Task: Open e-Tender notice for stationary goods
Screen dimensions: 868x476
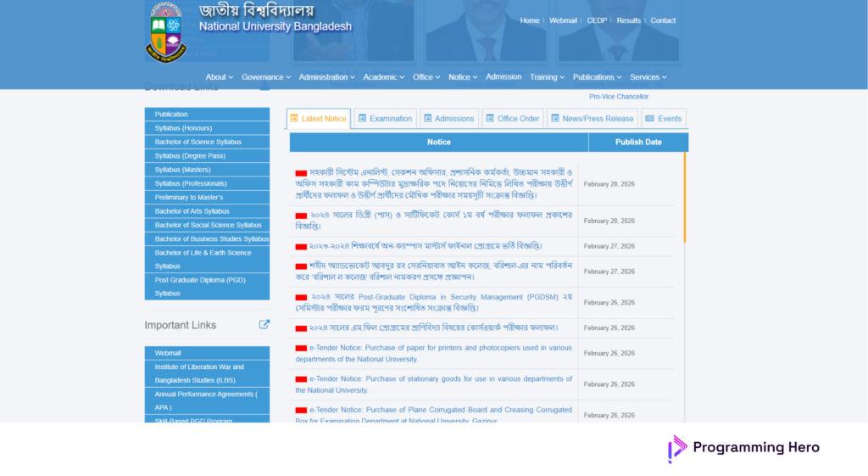Action: 433,384
